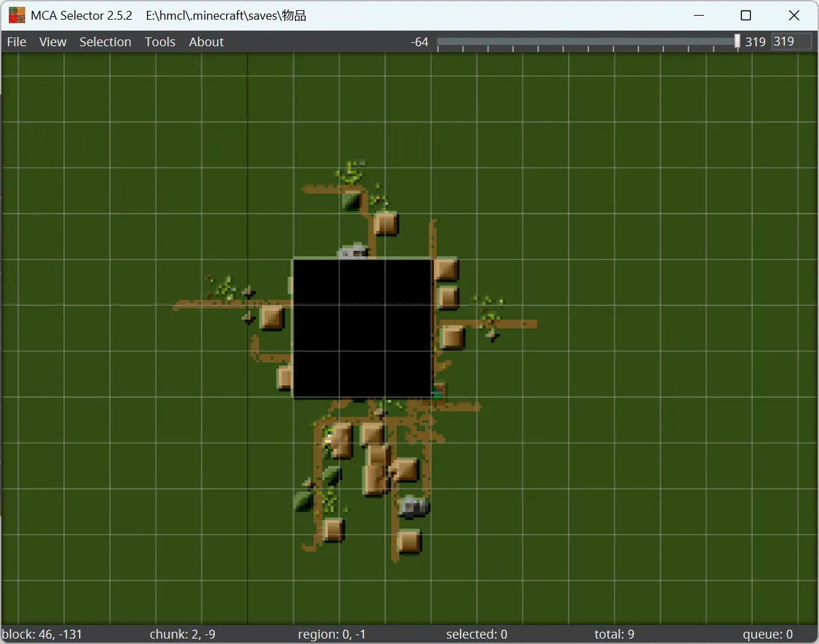Click the "region: 0, -1" status text
819x644 pixels.
[332, 634]
